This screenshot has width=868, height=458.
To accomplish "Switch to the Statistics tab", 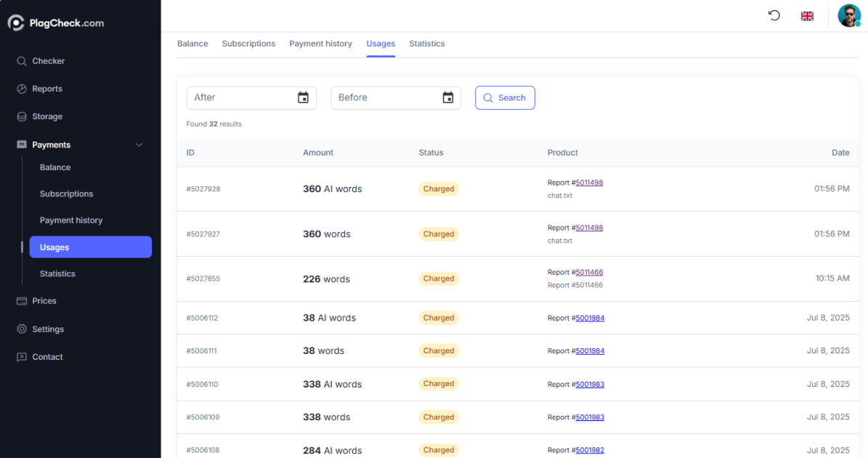I will click(426, 44).
